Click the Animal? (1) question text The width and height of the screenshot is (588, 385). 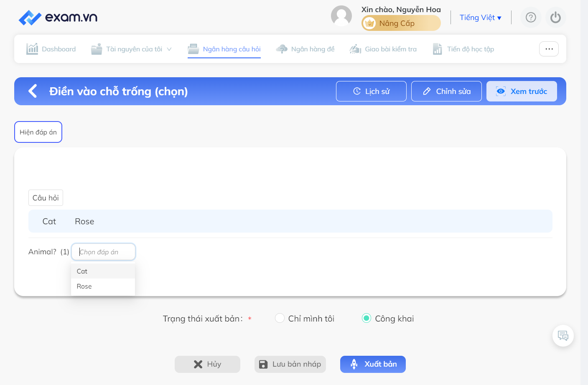pos(48,252)
